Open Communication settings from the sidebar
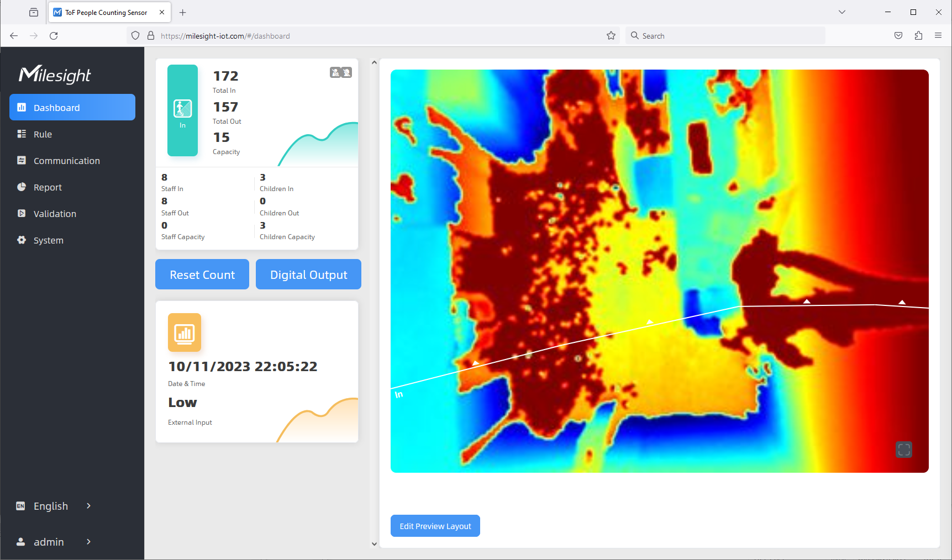The height and width of the screenshot is (560, 952). point(21,160)
